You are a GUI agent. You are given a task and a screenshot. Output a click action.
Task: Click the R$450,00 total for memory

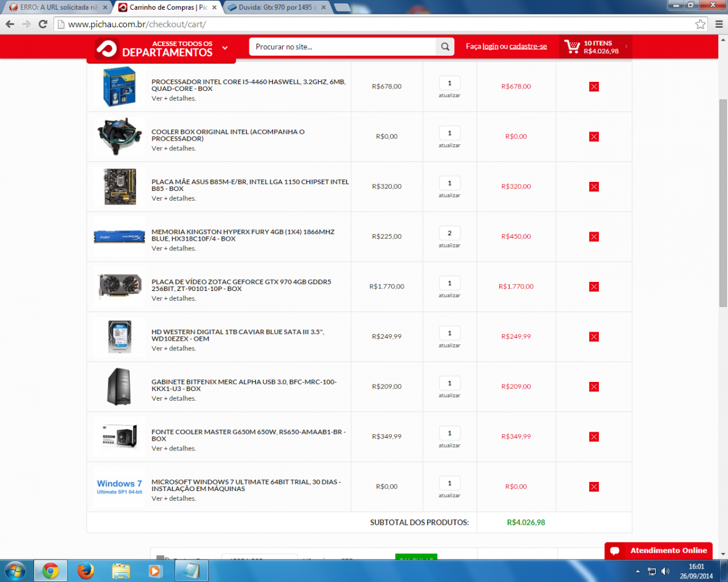[516, 236]
